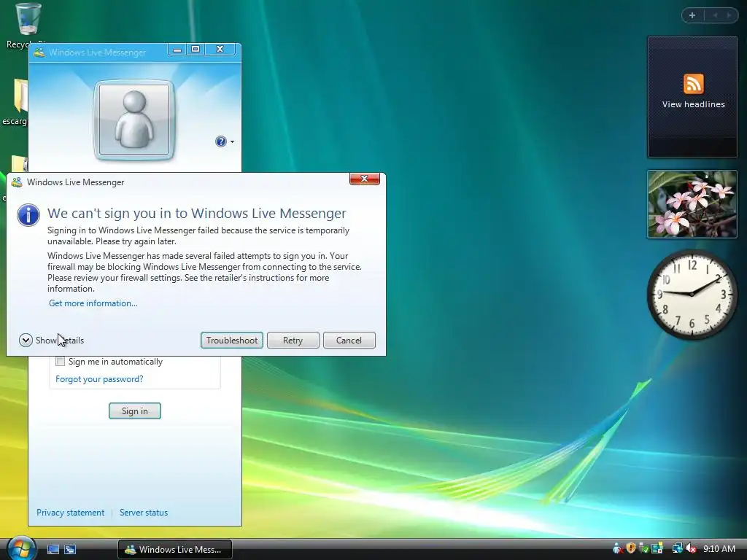Show previous sidebar gadgets page arrow
Image resolution: width=747 pixels, height=560 pixels.
tap(715, 15)
